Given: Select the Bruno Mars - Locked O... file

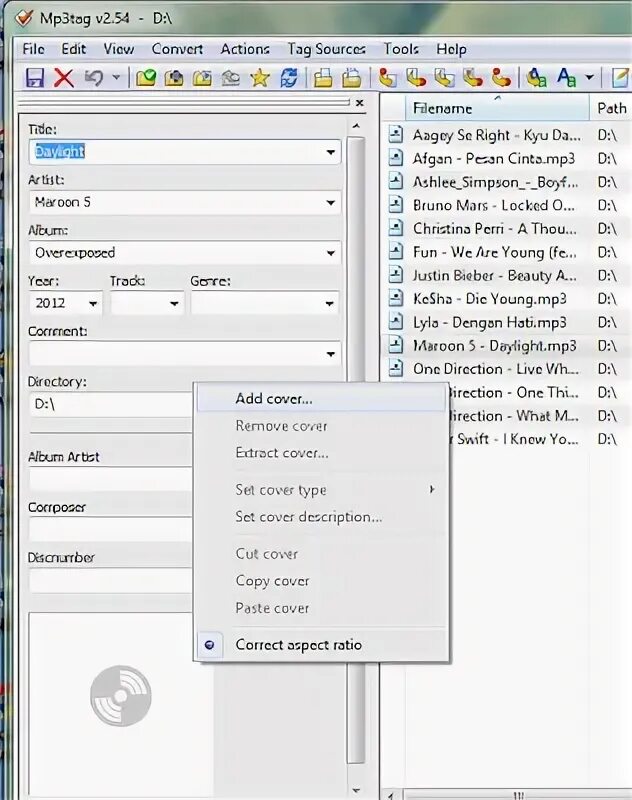Looking at the screenshot, I should tap(493, 205).
